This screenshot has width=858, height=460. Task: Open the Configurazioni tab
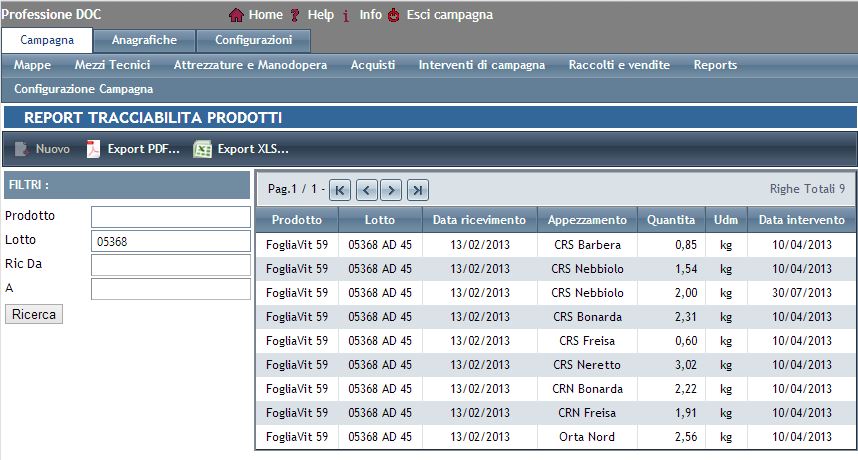(253, 40)
